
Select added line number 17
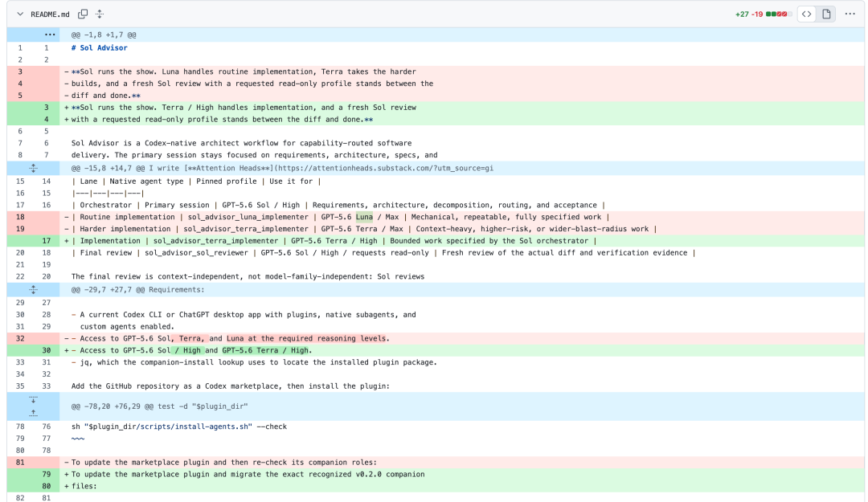coord(47,241)
